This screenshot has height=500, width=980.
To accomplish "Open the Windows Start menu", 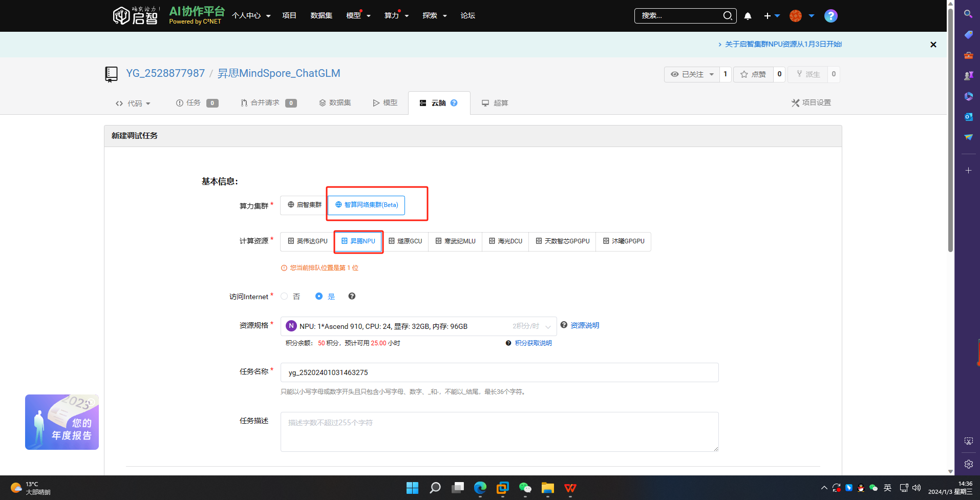I will click(x=412, y=488).
